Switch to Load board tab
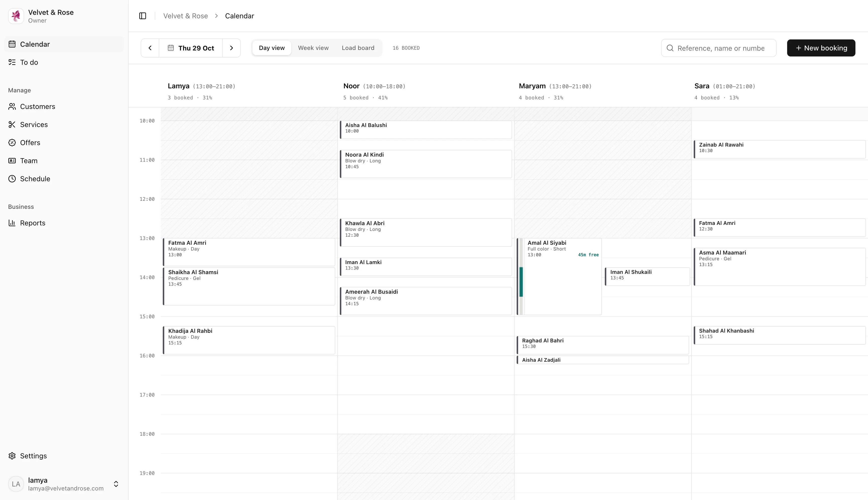868x500 pixels. click(358, 48)
